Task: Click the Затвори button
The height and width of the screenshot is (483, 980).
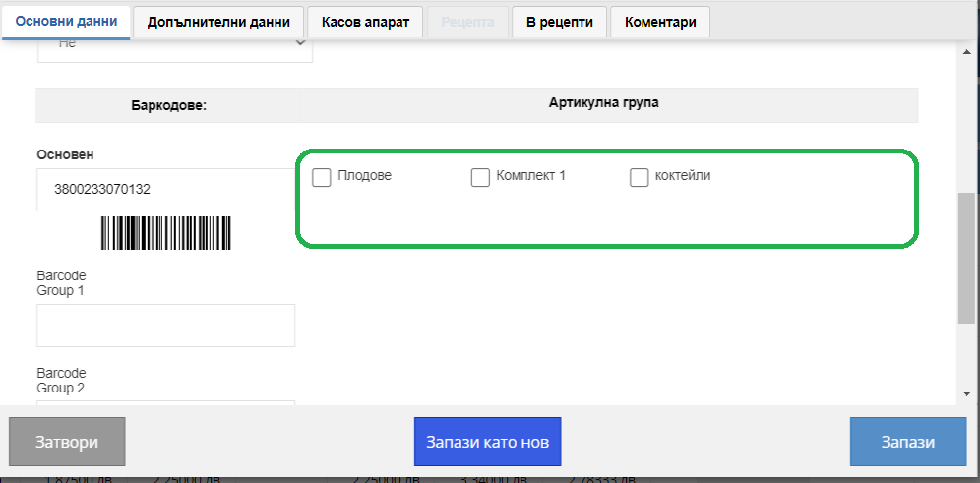Action: point(67,442)
